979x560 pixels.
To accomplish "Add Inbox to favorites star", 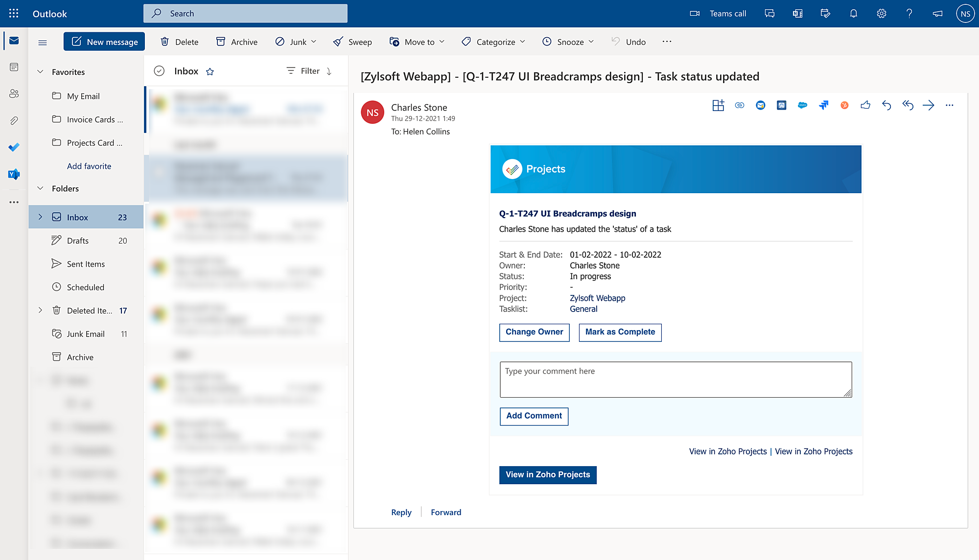I will [x=210, y=72].
